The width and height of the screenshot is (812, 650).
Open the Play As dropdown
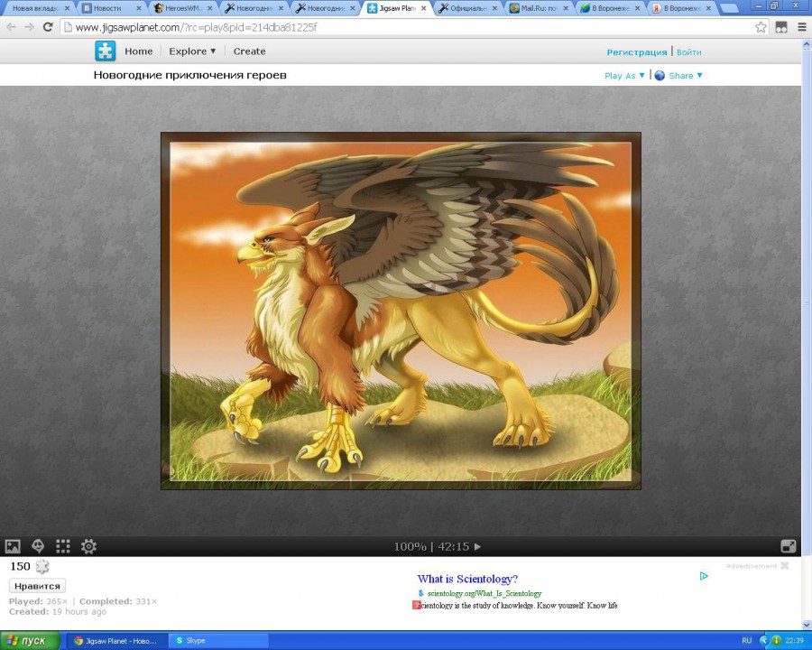624,76
